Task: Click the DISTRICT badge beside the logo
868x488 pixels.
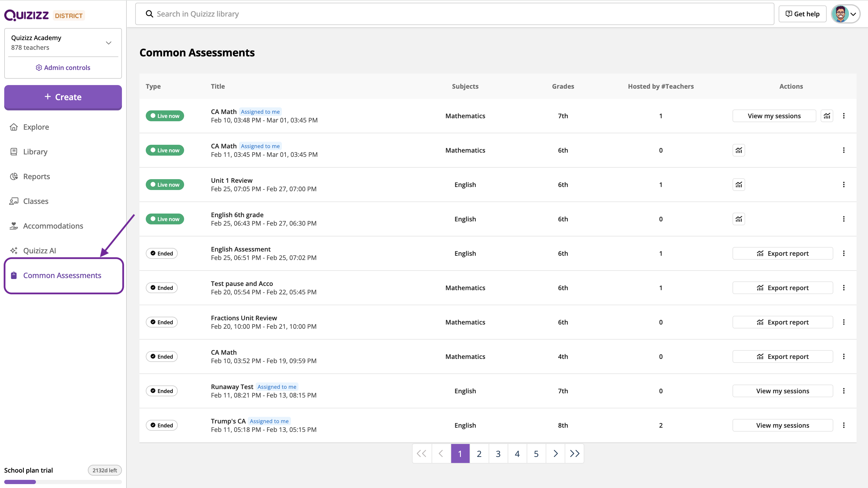Action: coord(69,16)
